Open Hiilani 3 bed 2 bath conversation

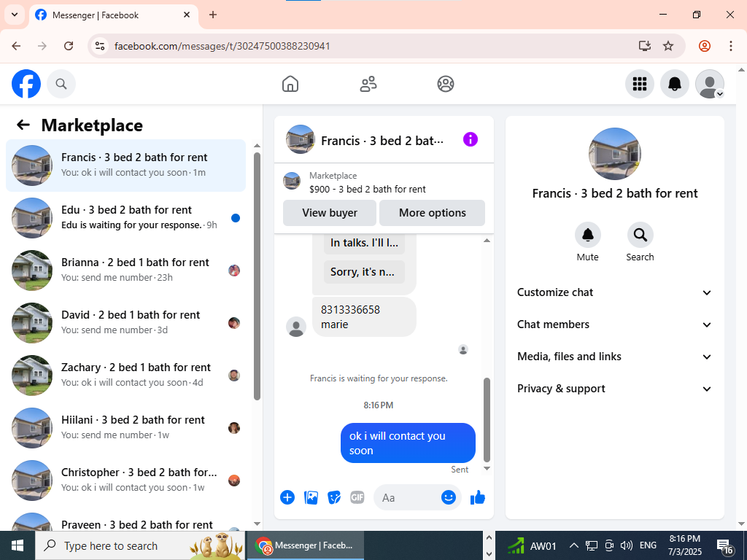[125, 427]
